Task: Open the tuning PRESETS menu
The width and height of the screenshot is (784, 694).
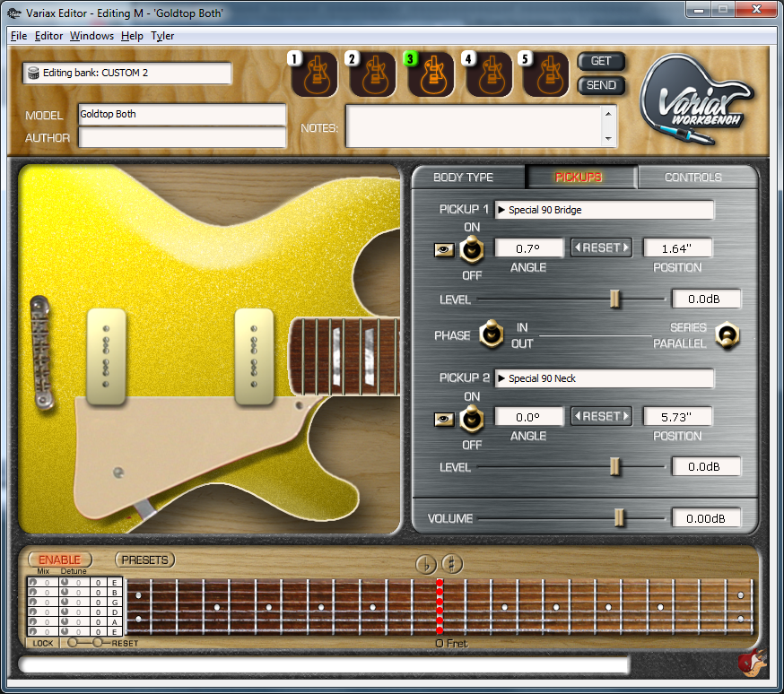Action: tap(145, 560)
